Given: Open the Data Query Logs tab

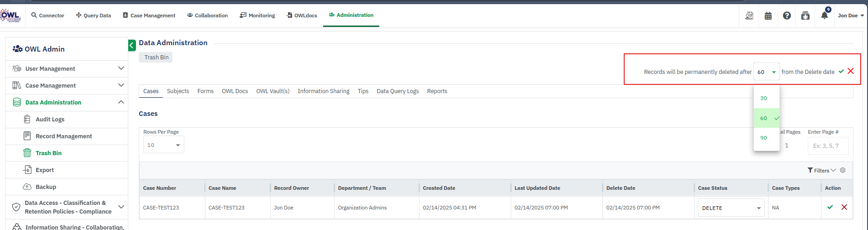Looking at the screenshot, I should click(397, 91).
